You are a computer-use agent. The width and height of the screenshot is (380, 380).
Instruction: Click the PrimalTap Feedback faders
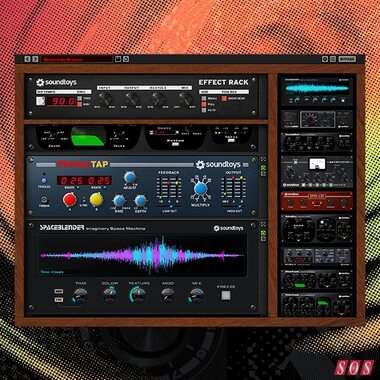[169, 187]
